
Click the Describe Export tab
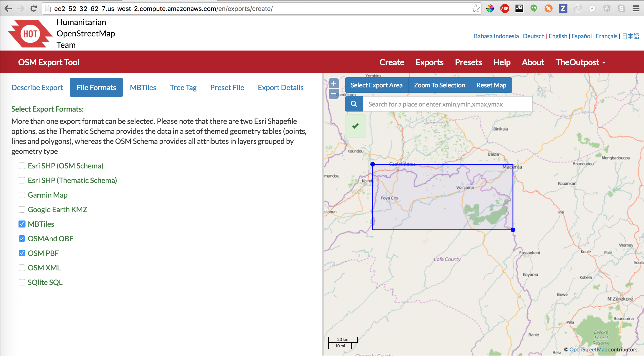pos(37,88)
